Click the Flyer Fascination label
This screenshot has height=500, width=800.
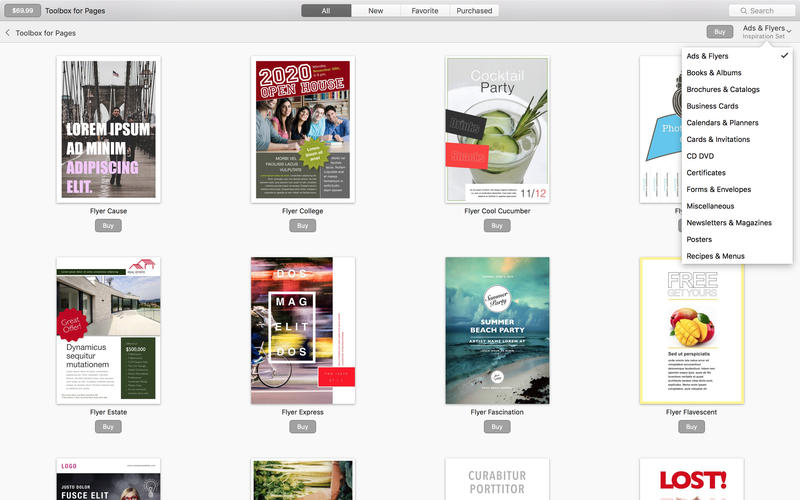(x=497, y=412)
